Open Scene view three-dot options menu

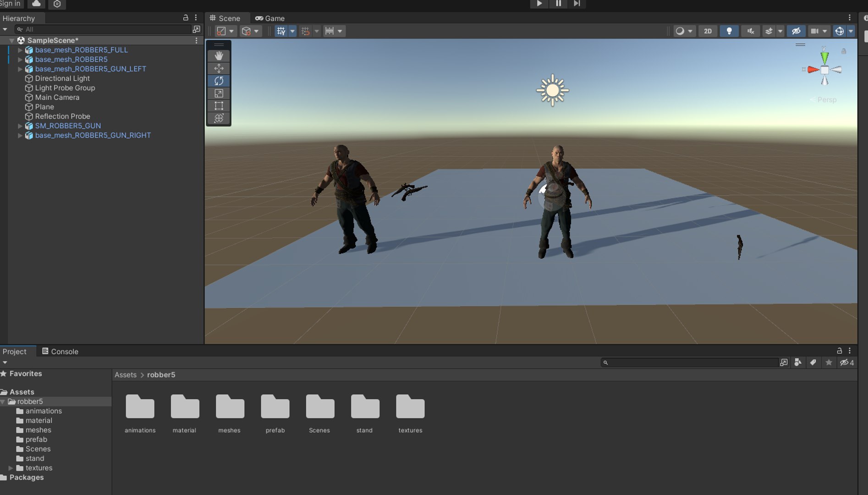coord(849,17)
